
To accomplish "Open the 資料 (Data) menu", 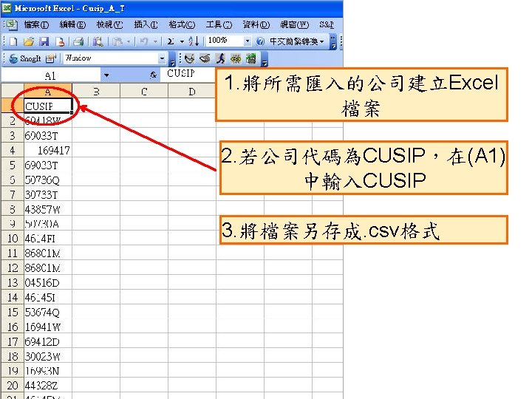I will click(x=256, y=25).
